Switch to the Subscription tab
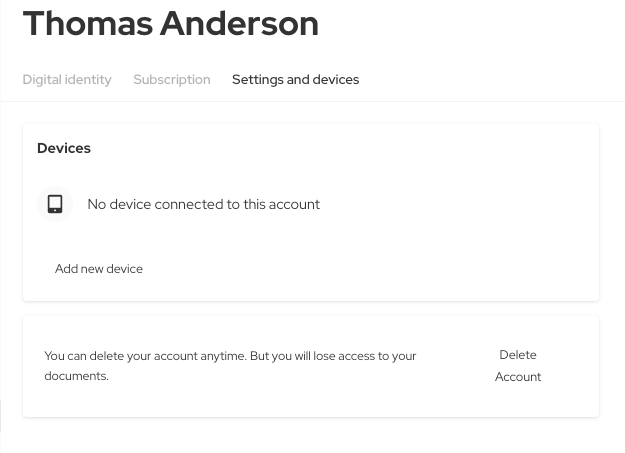Image resolution: width=625 pixels, height=453 pixels. point(172,79)
